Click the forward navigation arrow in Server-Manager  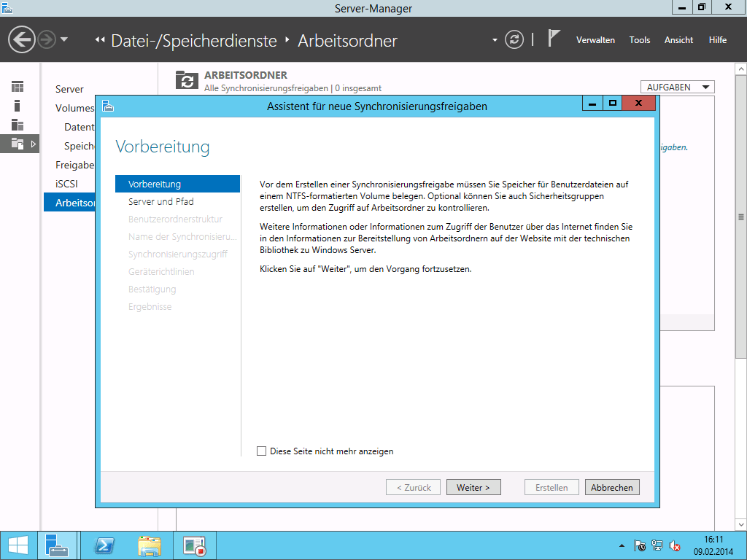pos(47,39)
